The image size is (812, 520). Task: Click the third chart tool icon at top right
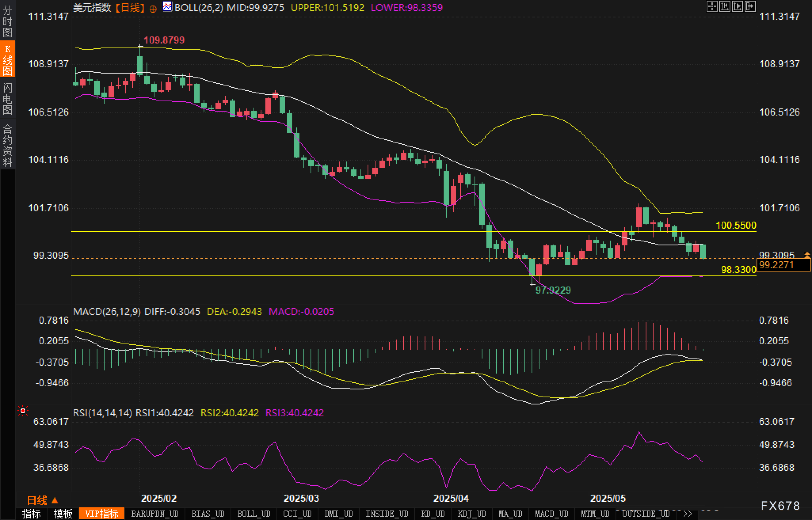coord(737,6)
